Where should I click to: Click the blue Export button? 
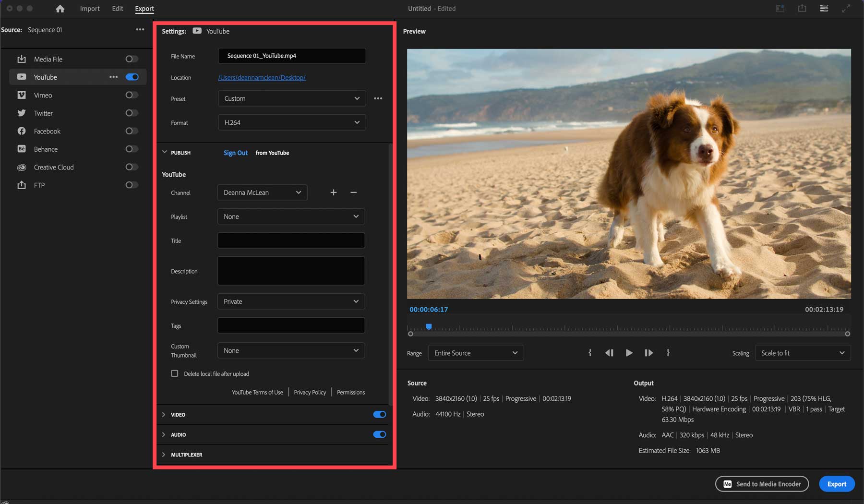(x=837, y=484)
